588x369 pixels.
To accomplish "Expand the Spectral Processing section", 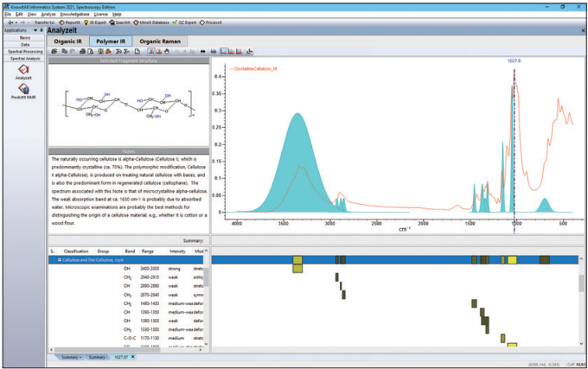I will tap(22, 52).
